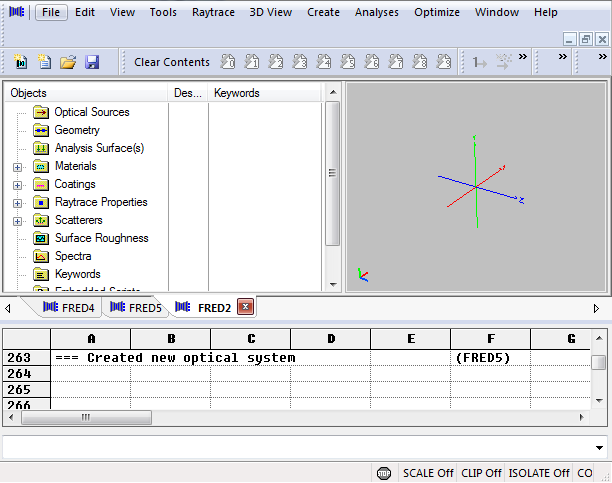This screenshot has height=483, width=612.
Task: Toggle CLIP Off in status bar
Action: tap(481, 473)
